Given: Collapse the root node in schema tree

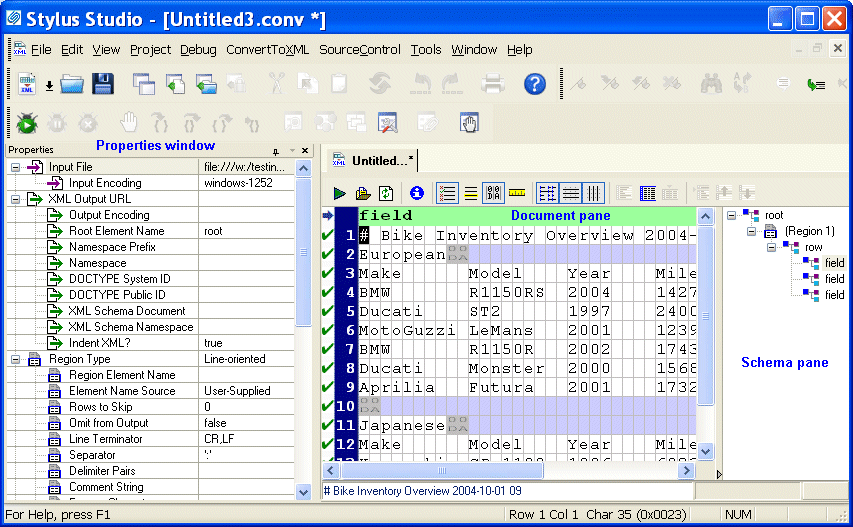Looking at the screenshot, I should [732, 215].
